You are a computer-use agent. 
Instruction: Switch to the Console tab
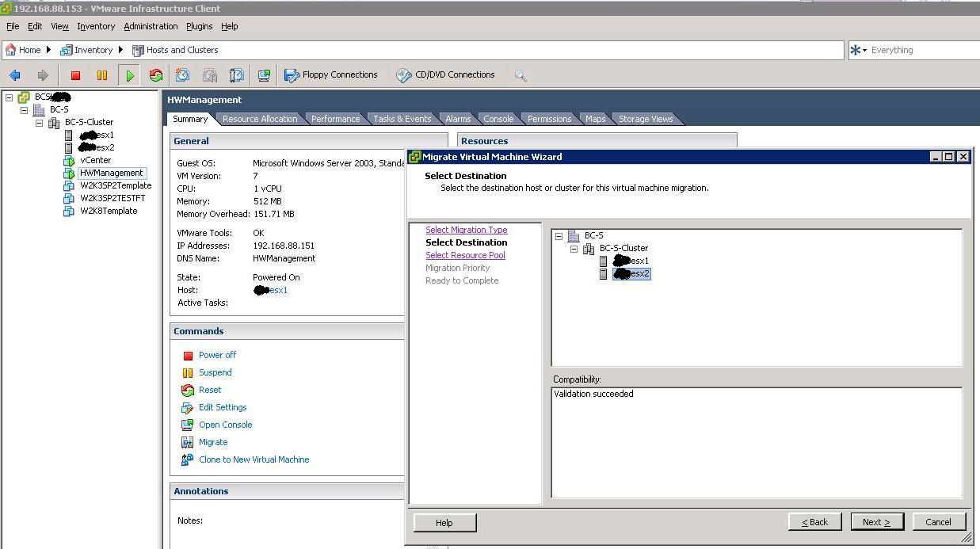click(498, 119)
